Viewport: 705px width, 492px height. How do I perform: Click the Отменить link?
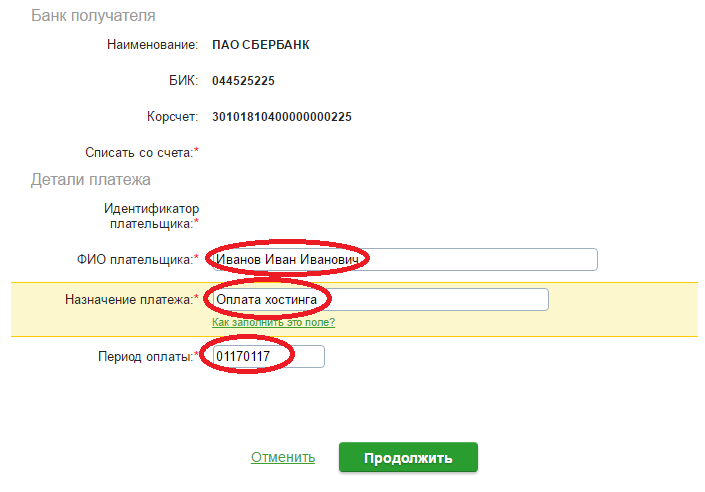coord(283,458)
